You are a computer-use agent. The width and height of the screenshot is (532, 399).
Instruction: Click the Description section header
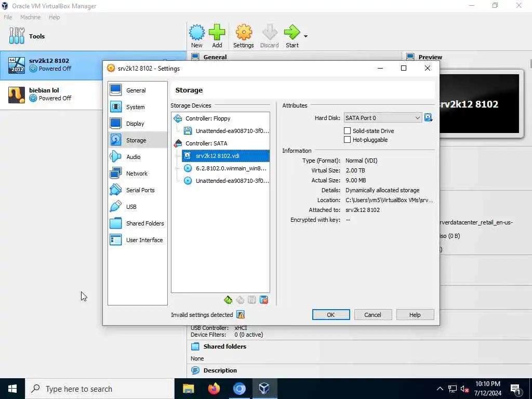click(220, 370)
